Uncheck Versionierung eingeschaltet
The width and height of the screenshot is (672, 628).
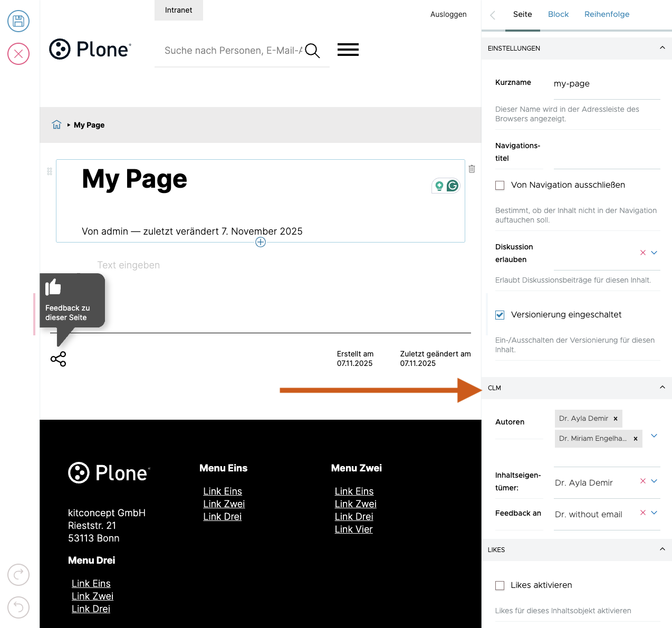tap(500, 315)
